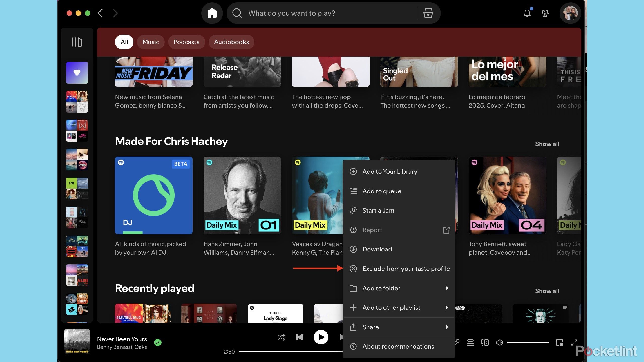Image resolution: width=644 pixels, height=362 pixels.
Task: Open Friend Activity icon
Action: pyautogui.click(x=545, y=13)
